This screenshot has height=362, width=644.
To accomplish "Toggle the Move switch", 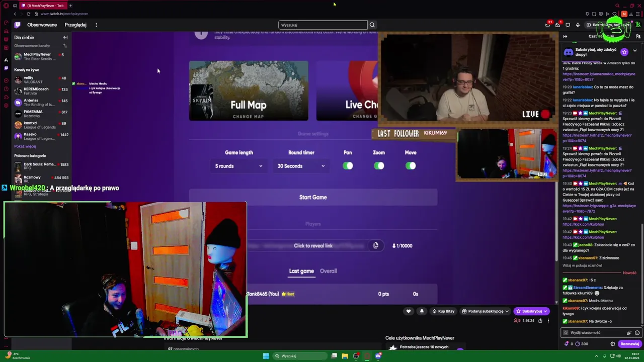I will pyautogui.click(x=411, y=166).
